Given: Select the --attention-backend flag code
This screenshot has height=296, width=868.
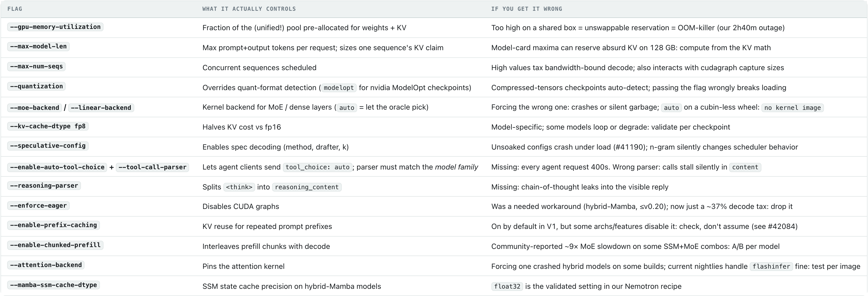Looking at the screenshot, I should [46, 265].
